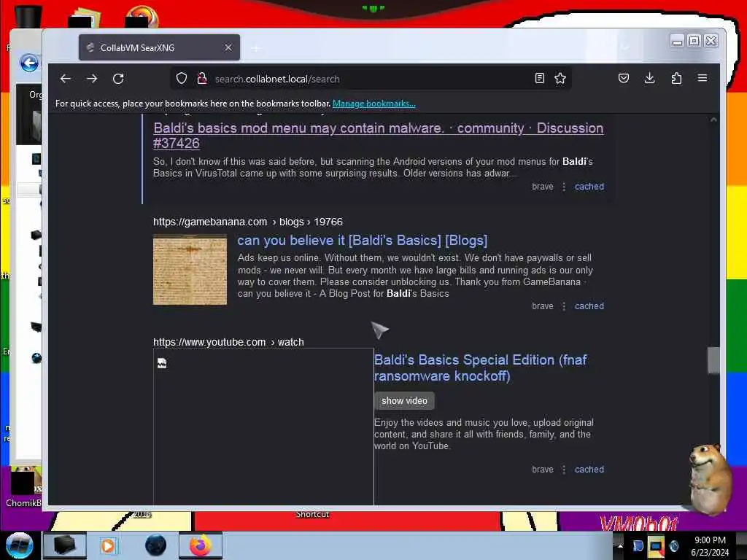
Task: Click the broken image icon in video preview
Action: point(162,363)
